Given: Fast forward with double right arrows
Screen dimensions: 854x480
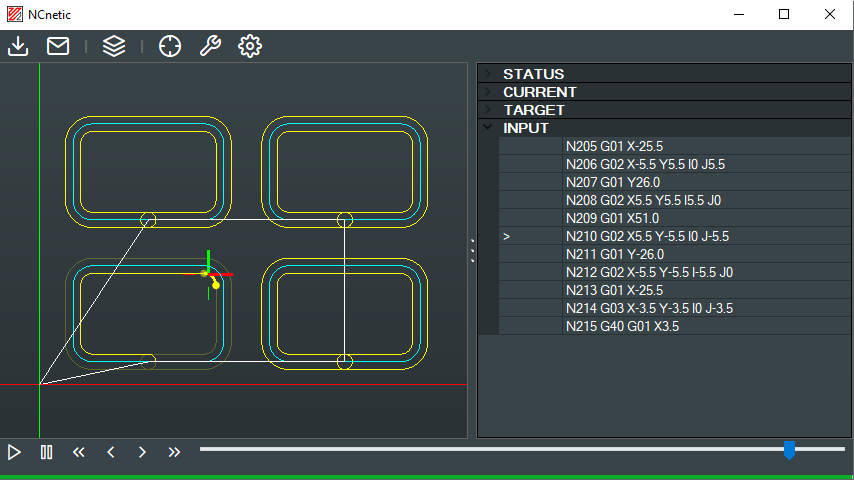Looking at the screenshot, I should tap(174, 452).
